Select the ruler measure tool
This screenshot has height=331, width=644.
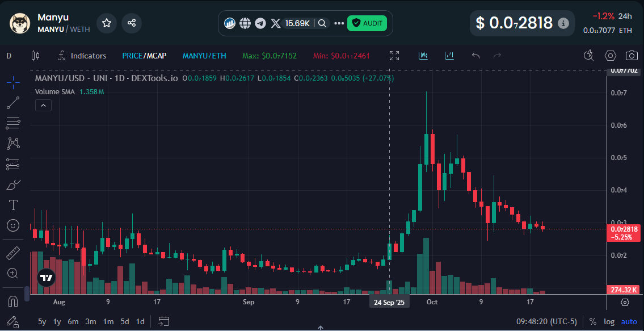click(x=13, y=253)
